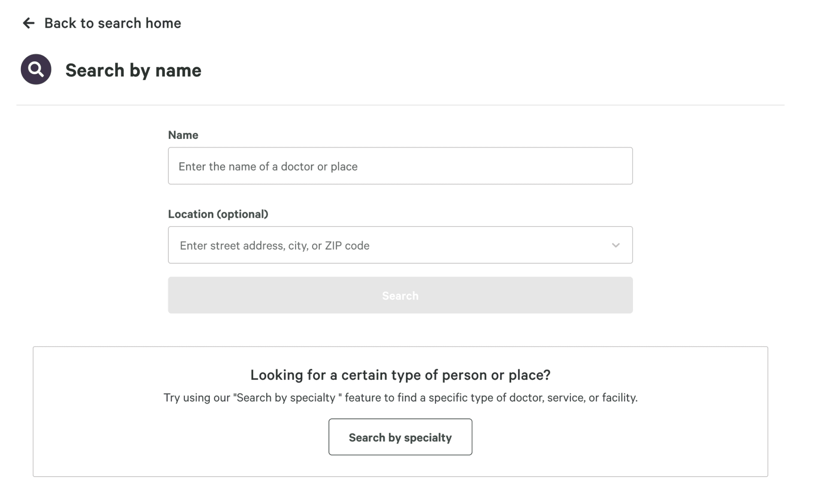This screenshot has height=504, width=821.
Task: Expand the Location dropdown chevron
Action: [x=616, y=245]
